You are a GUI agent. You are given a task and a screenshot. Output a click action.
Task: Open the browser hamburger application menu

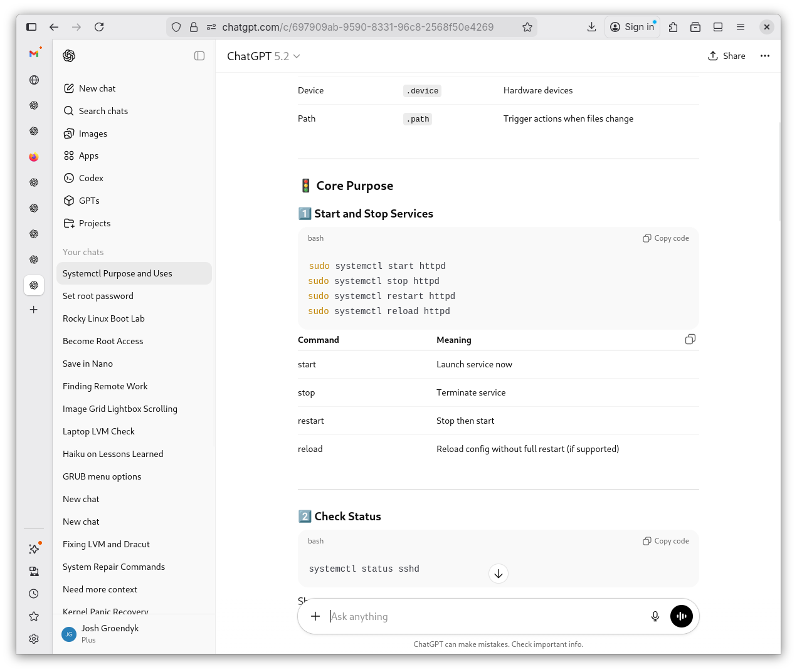740,27
